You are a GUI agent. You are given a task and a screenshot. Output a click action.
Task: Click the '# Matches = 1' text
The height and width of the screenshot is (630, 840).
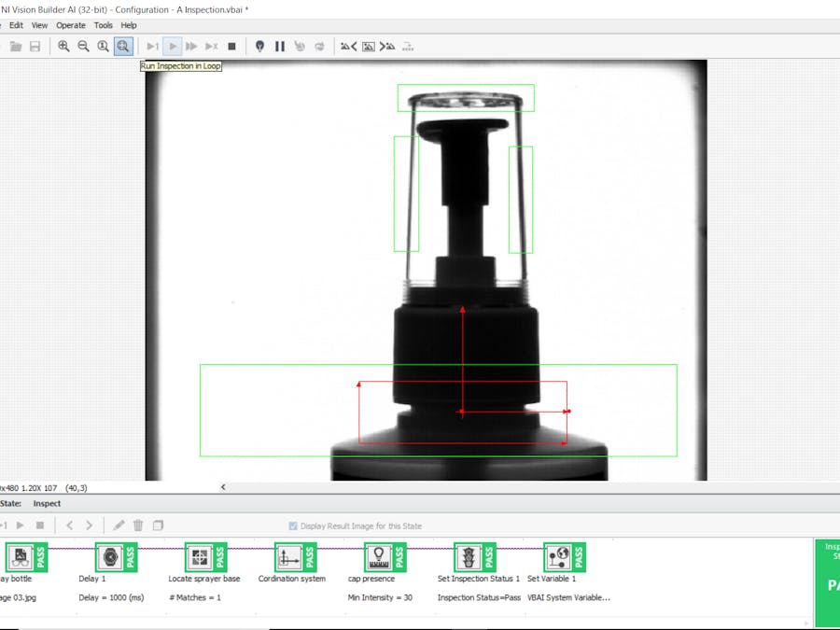click(195, 597)
